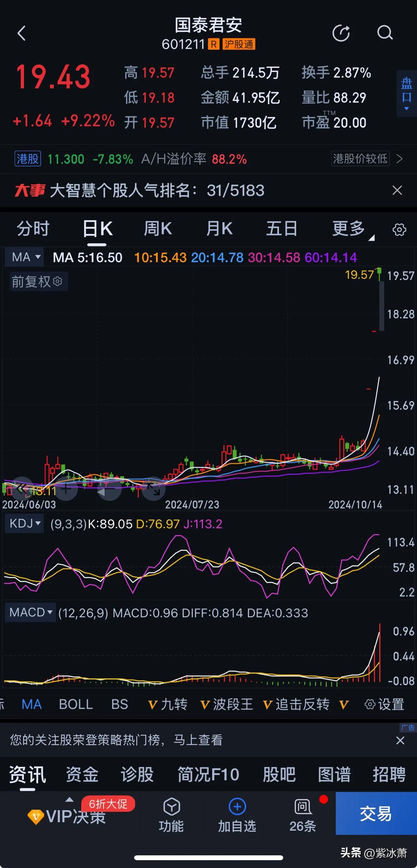This screenshot has height=868, width=417.
Task: Switch to the 月K tab
Action: coord(219,229)
